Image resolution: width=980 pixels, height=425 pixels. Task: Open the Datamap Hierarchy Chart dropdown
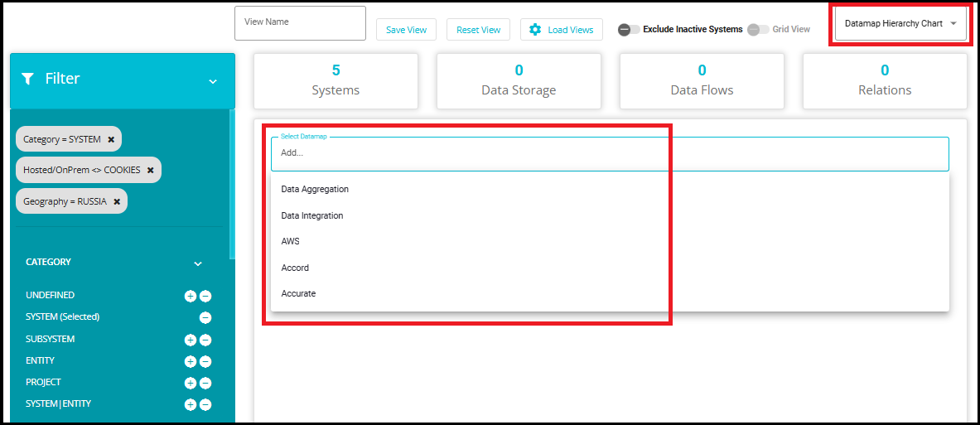[x=900, y=23]
